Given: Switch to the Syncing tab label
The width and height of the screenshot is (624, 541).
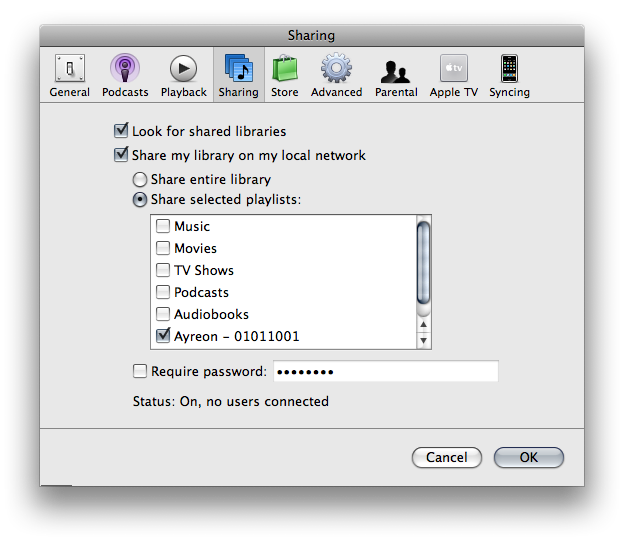Looking at the screenshot, I should coord(509,92).
